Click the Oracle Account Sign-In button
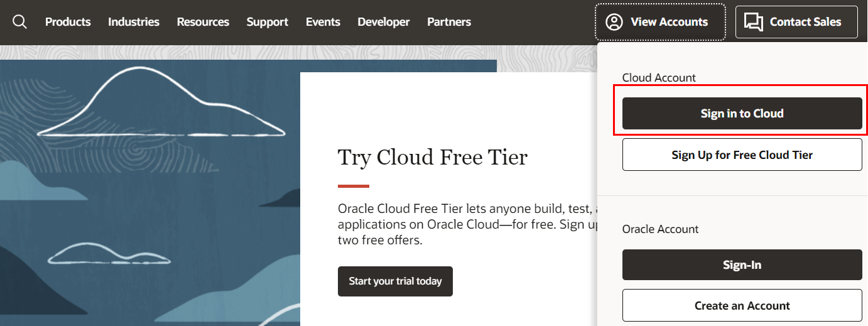 pos(742,265)
